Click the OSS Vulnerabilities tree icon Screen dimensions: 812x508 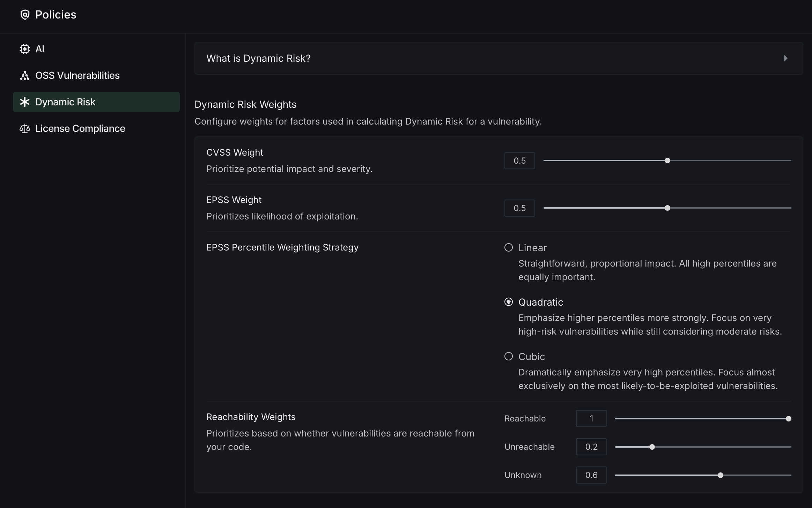tap(25, 76)
